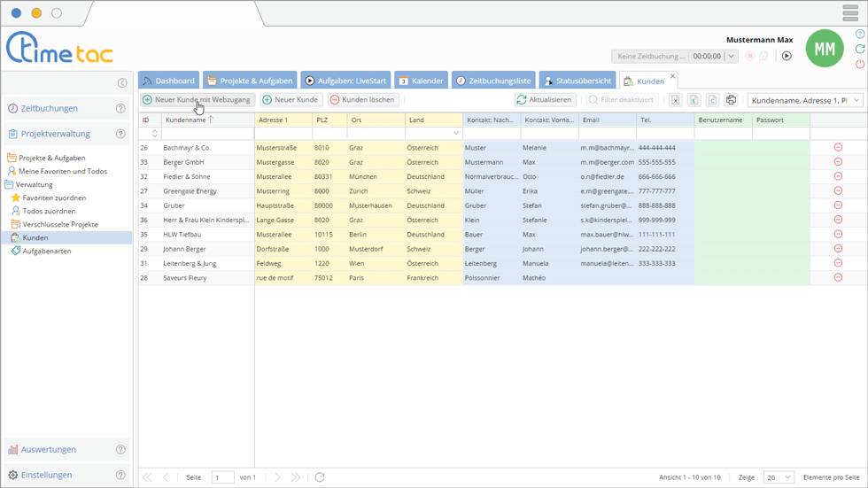868x488 pixels.
Task: Click the Neuer Kunde button
Action: [291, 100]
